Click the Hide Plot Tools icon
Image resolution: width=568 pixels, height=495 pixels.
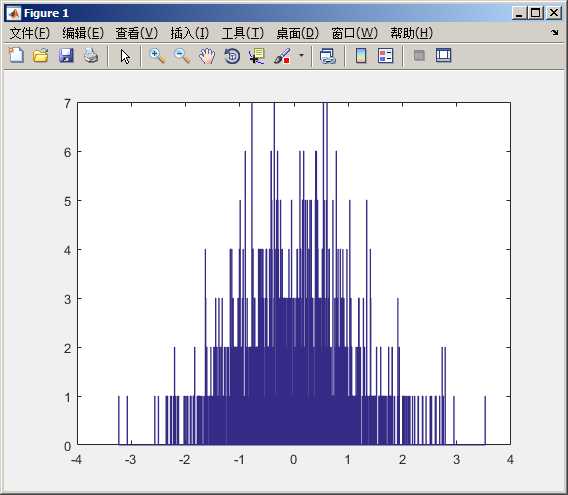[419, 56]
